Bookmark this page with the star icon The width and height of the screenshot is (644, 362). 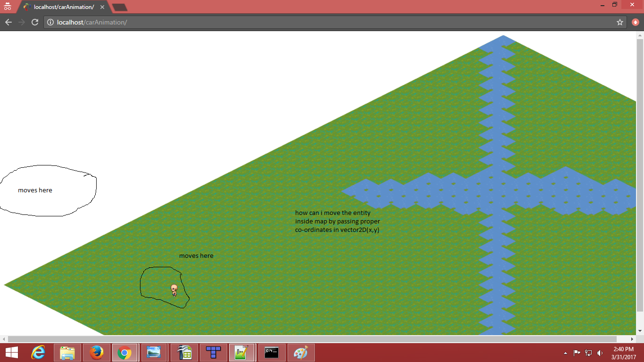[x=620, y=22]
